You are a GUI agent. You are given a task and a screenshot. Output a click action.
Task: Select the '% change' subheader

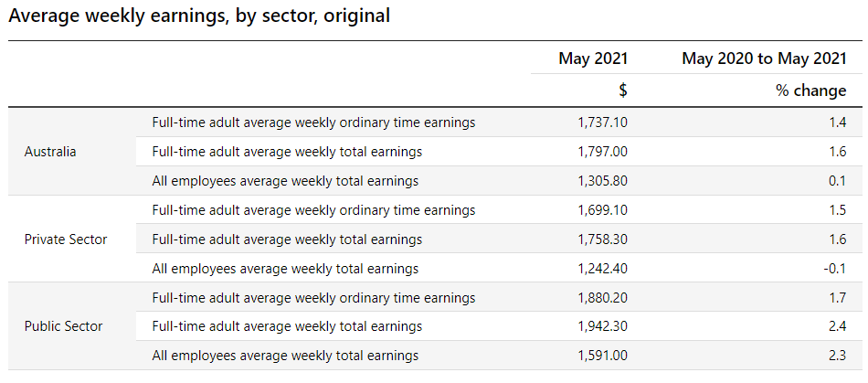coord(815,90)
